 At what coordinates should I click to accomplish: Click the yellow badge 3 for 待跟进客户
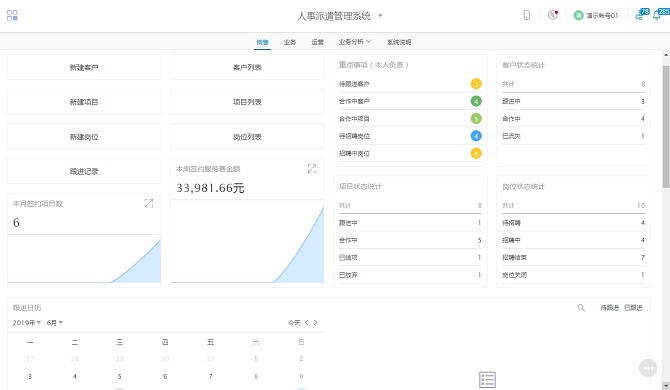476,84
